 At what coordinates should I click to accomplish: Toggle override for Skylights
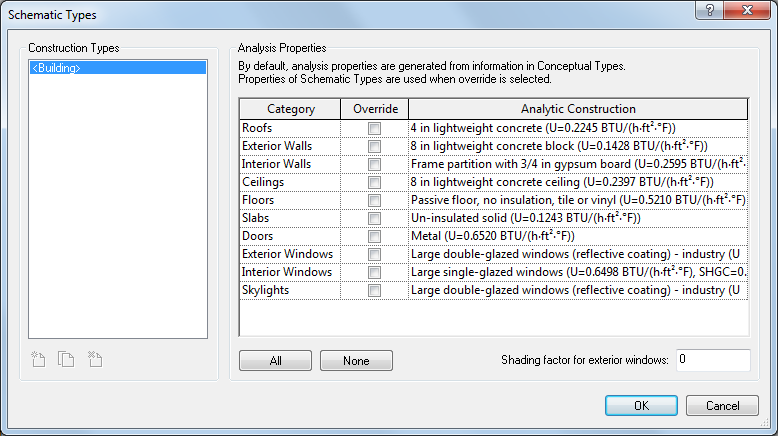pos(374,290)
